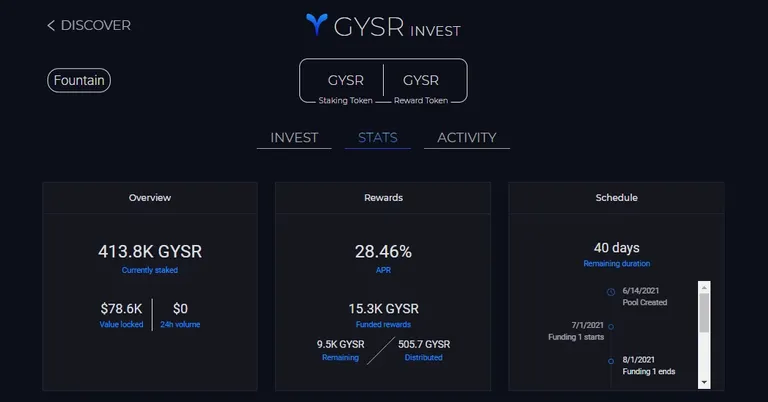Click the Remaining label
The height and width of the screenshot is (402, 768).
340,358
